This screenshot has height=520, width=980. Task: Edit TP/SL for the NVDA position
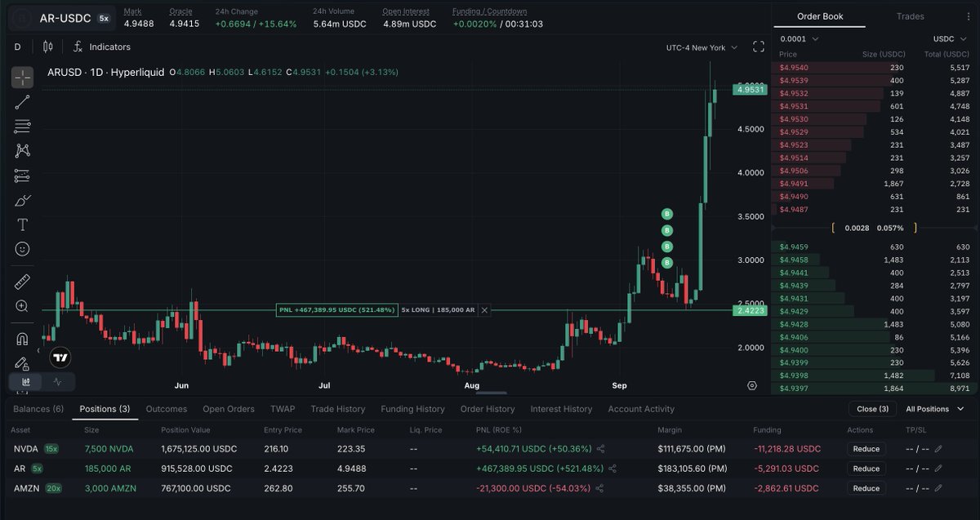coord(938,449)
